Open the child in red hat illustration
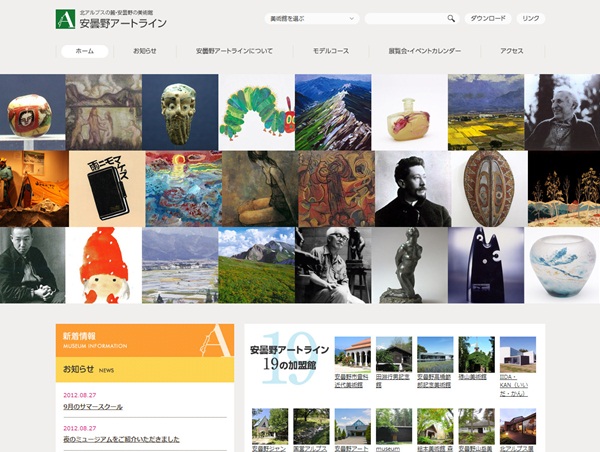The image size is (600, 452). tap(104, 265)
